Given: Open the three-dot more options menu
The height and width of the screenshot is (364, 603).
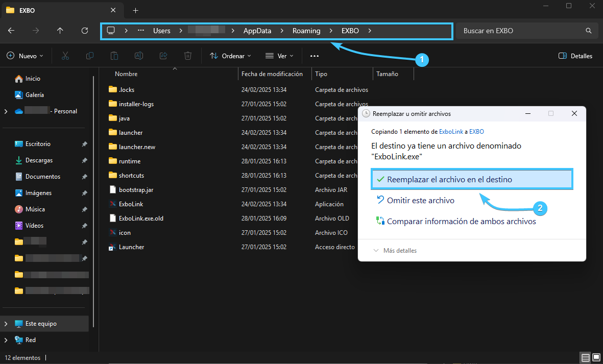Looking at the screenshot, I should tap(315, 56).
